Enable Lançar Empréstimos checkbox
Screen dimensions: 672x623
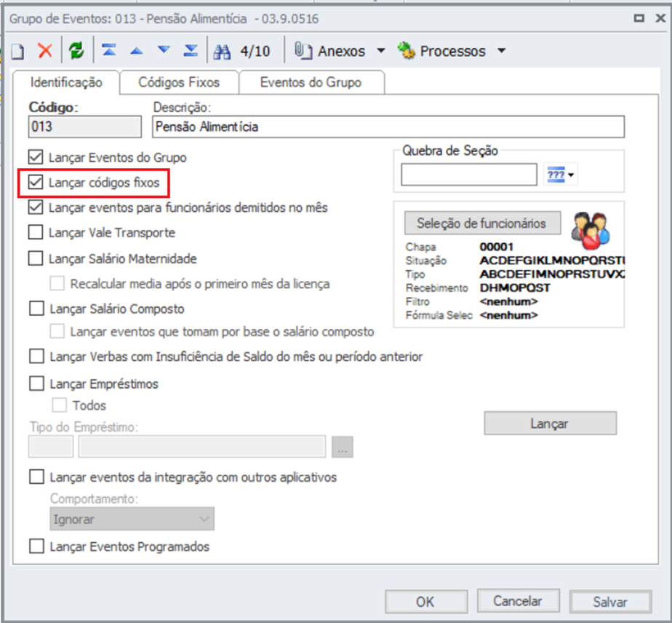[36, 384]
